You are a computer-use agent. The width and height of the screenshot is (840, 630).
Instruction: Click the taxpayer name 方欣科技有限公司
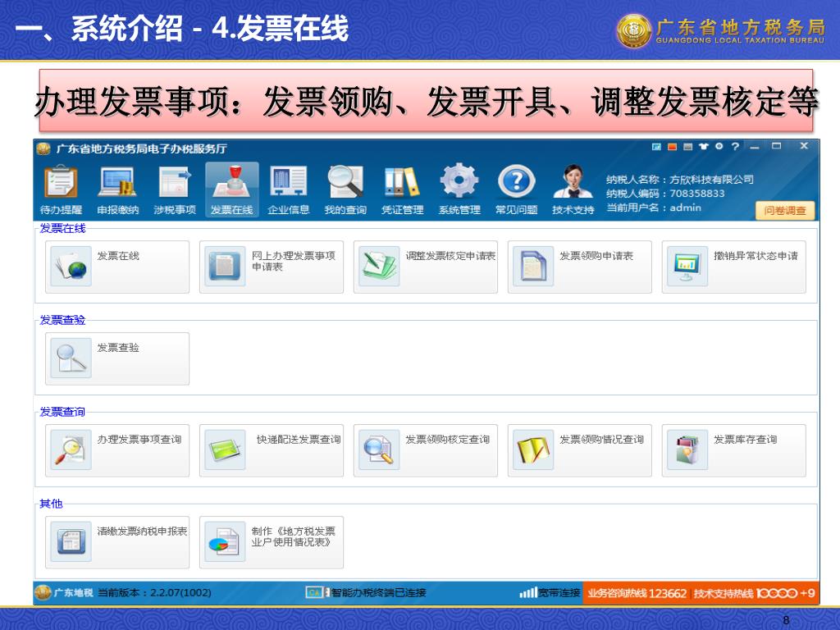(711, 180)
